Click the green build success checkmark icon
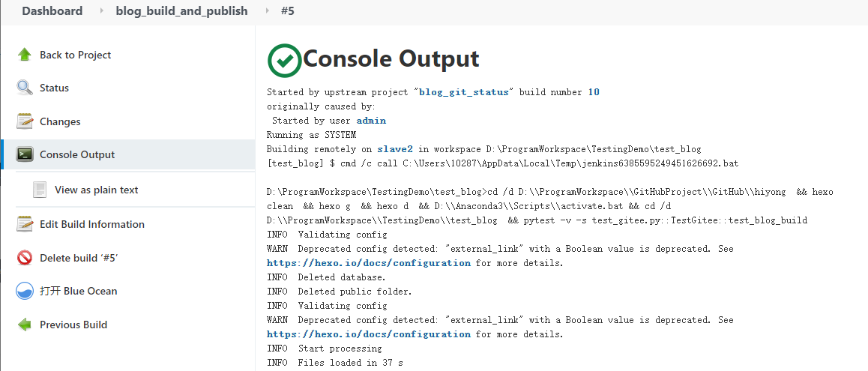 tap(285, 60)
